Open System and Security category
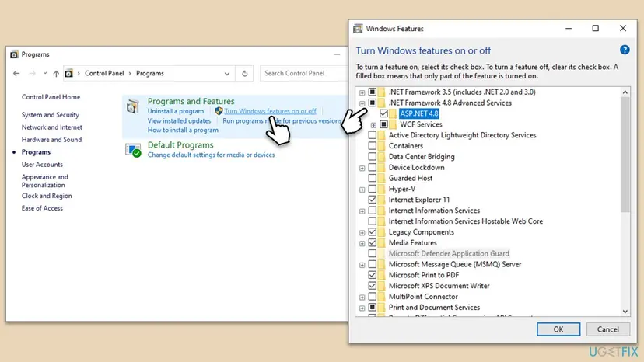This screenshot has width=644, height=362. click(x=50, y=115)
